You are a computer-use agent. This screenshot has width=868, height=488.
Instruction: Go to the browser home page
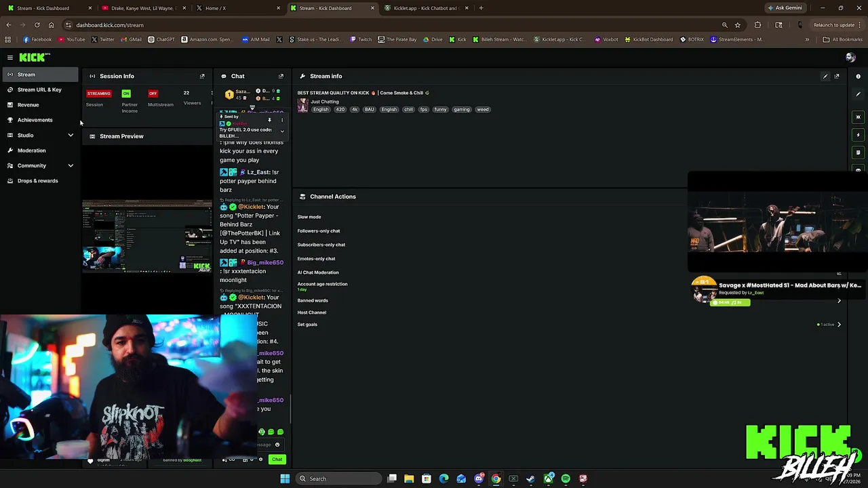(51, 25)
